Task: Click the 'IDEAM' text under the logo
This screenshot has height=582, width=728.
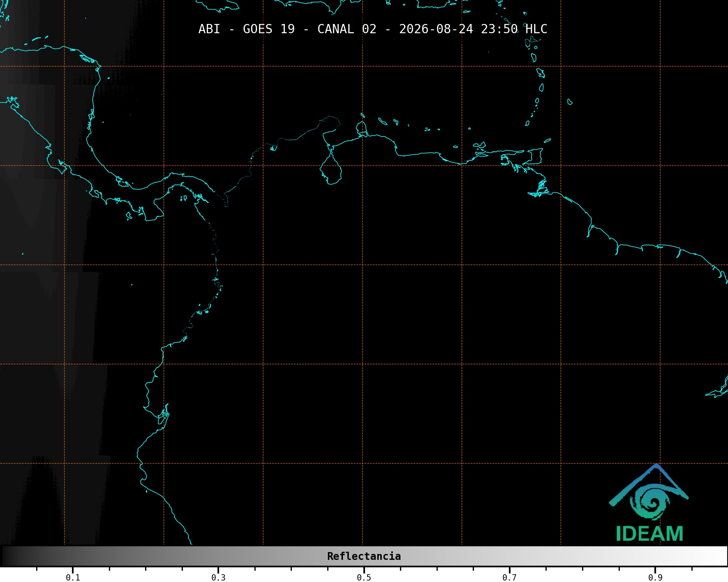Action: [650, 534]
